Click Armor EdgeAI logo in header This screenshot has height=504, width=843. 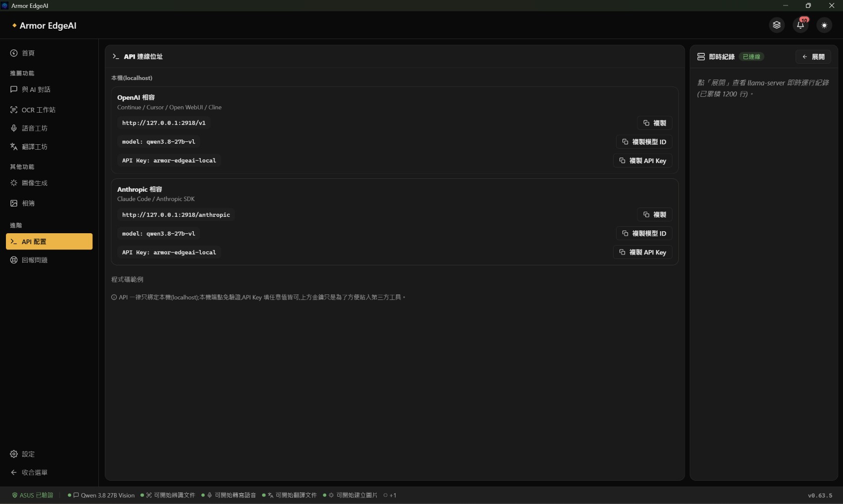point(44,26)
